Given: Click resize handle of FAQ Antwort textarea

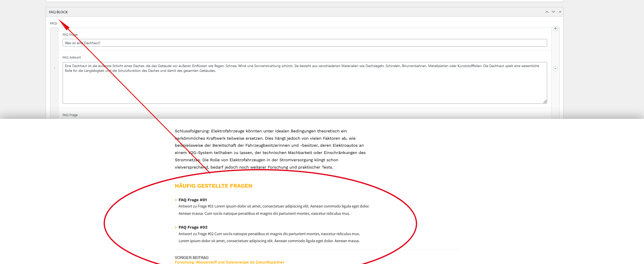Looking at the screenshot, I should tap(545, 101).
